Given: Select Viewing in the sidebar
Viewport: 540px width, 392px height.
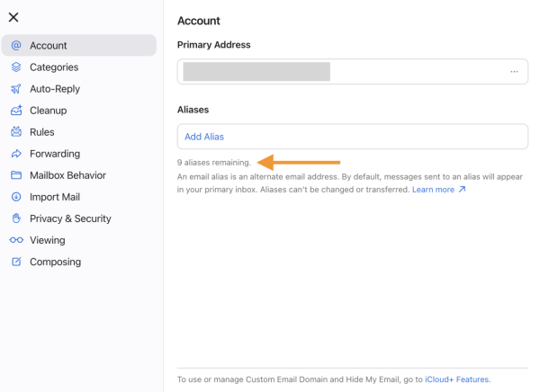Looking at the screenshot, I should tap(79, 240).
